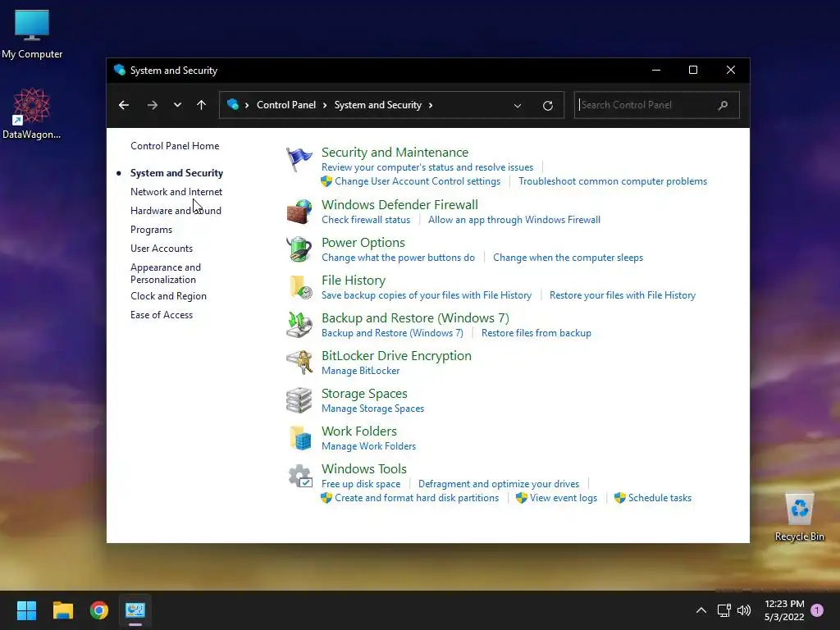
Task: Click Defragment and optimize your drives
Action: point(499,484)
